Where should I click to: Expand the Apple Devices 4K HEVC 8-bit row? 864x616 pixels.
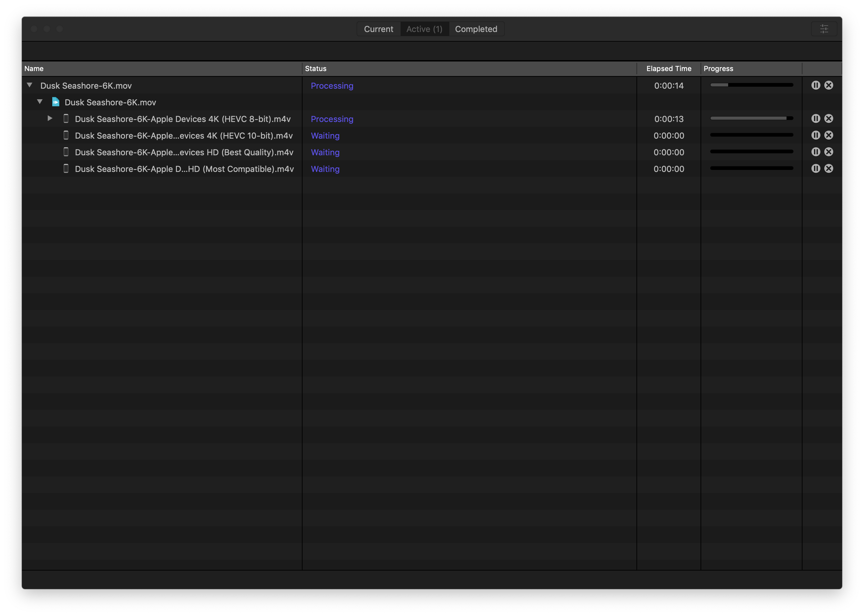click(50, 118)
